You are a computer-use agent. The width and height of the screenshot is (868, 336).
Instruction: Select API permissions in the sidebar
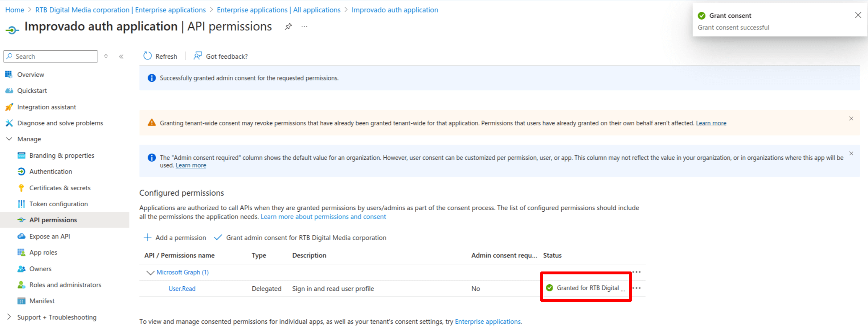click(65, 220)
